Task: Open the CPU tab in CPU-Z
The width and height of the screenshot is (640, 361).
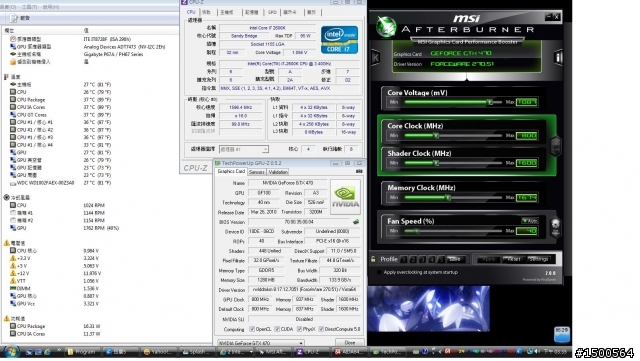Action: coord(191,12)
